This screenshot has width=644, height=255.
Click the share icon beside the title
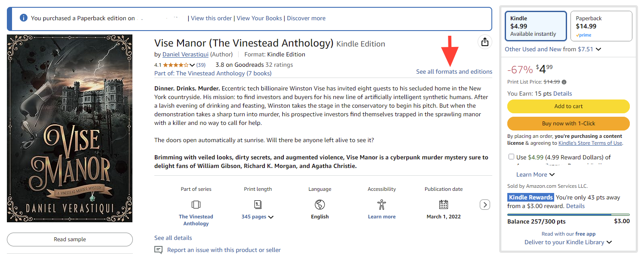tap(485, 42)
